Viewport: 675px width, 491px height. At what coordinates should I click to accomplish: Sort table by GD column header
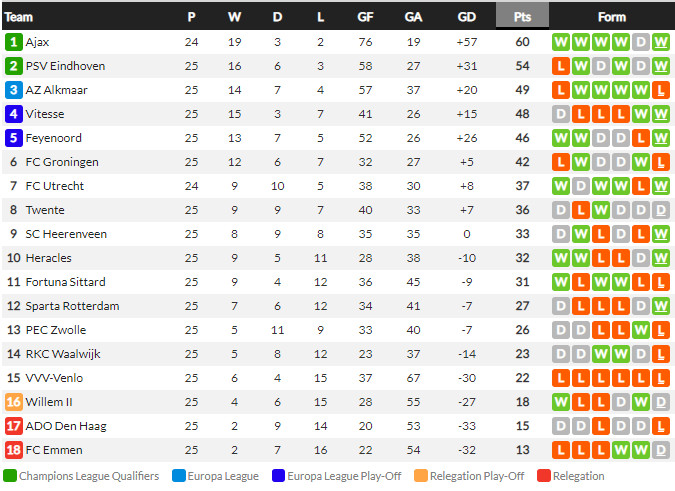pyautogui.click(x=466, y=16)
